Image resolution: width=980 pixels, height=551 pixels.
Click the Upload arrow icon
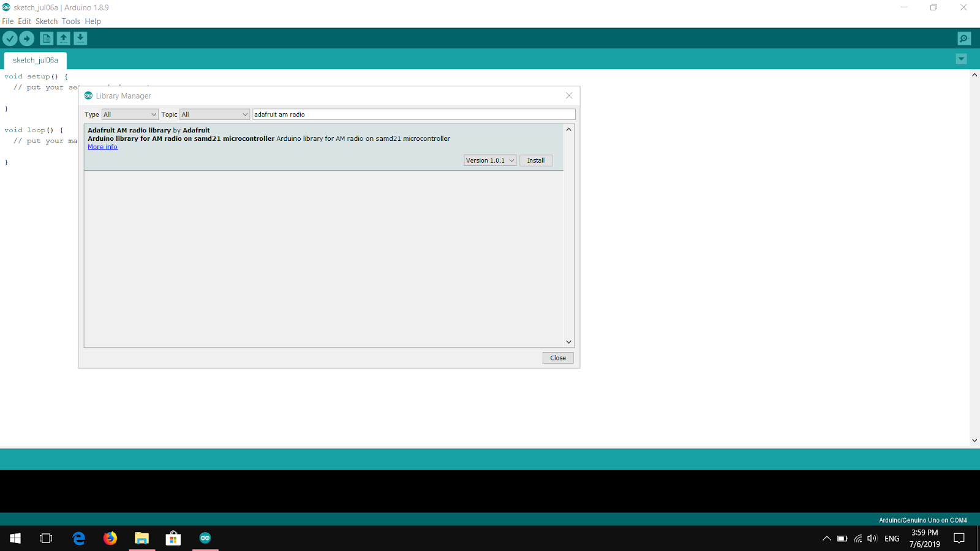(27, 39)
